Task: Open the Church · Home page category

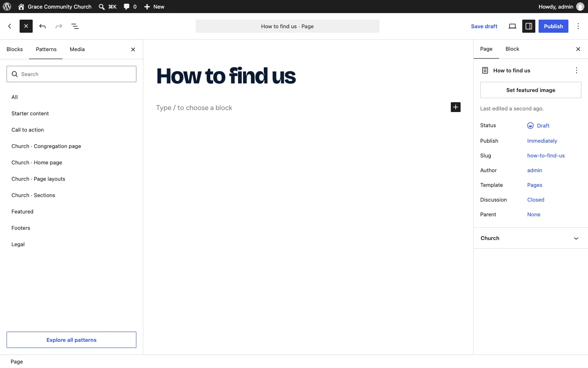Action: pos(71,163)
